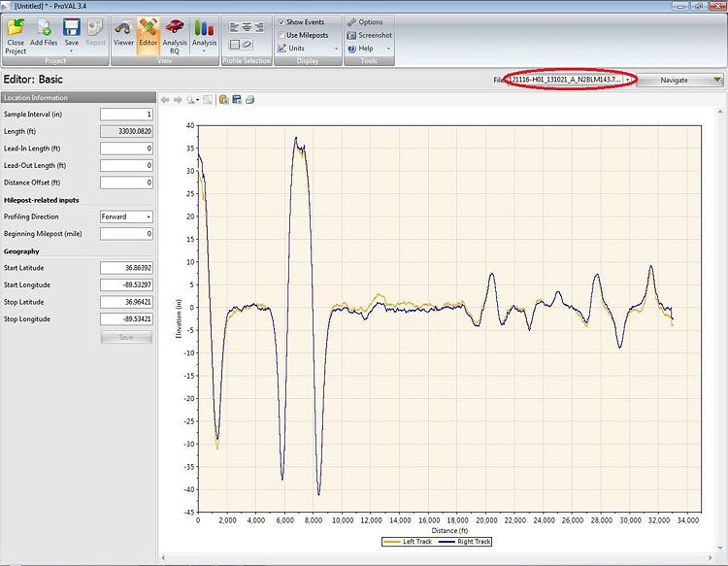This screenshot has width=728, height=566.
Task: Click the Length (ft) read-only field
Action: click(126, 131)
